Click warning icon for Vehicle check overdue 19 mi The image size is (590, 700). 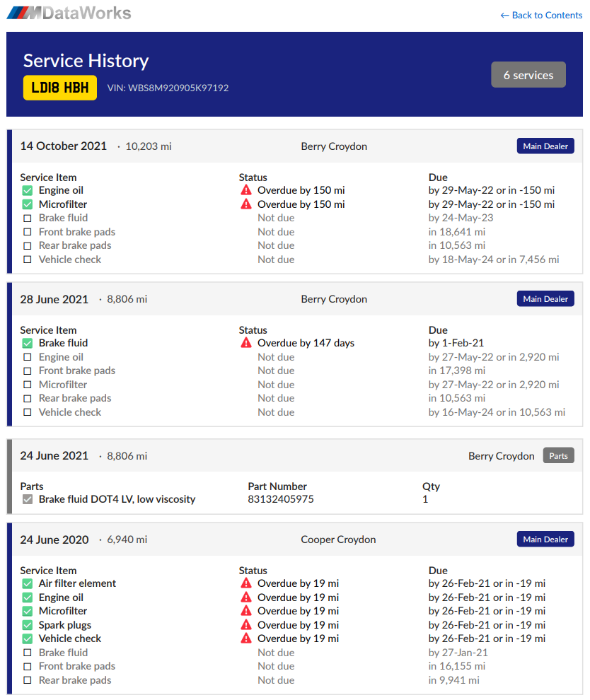click(x=246, y=638)
